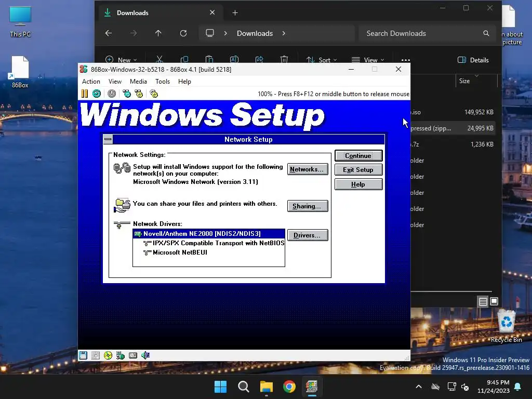Image resolution: width=532 pixels, height=399 pixels.
Task: Expand the New dropdown in Downloads
Action: (121, 60)
